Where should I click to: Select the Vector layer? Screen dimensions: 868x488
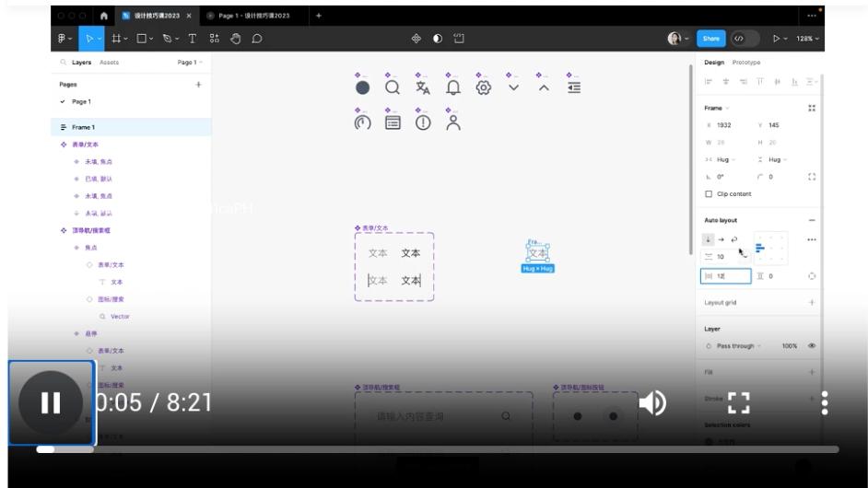coord(120,316)
